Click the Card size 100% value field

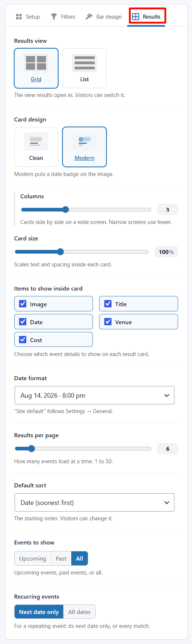click(166, 252)
